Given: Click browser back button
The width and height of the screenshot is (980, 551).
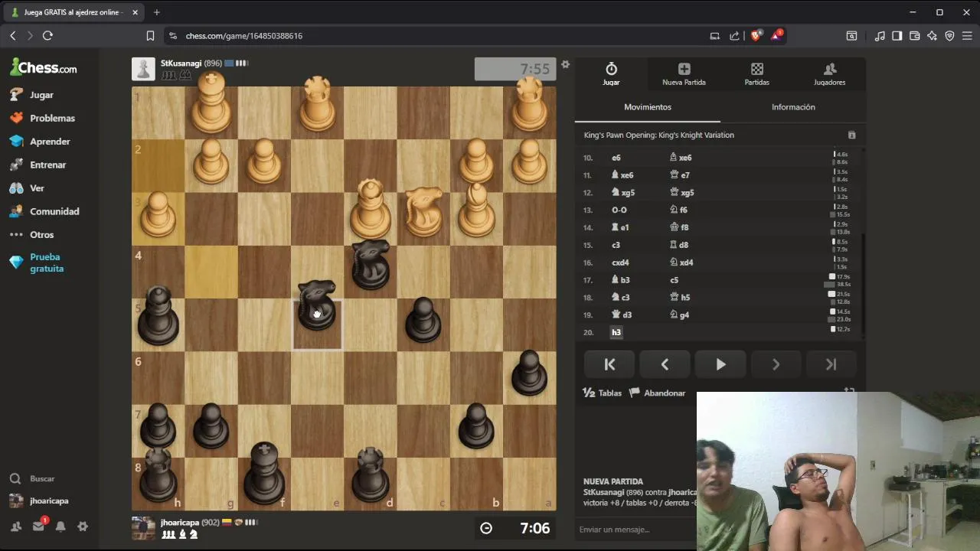Looking at the screenshot, I should pos(13,36).
